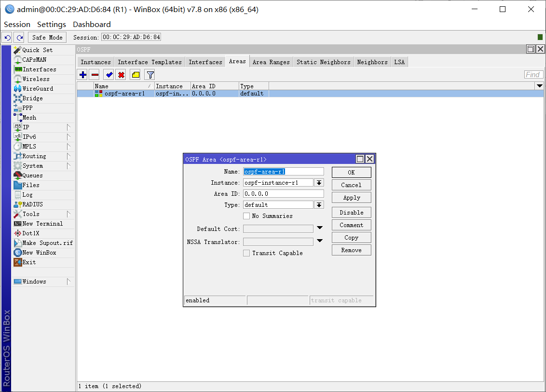Open the Mesh menu
The image size is (546, 392).
coord(43,118)
